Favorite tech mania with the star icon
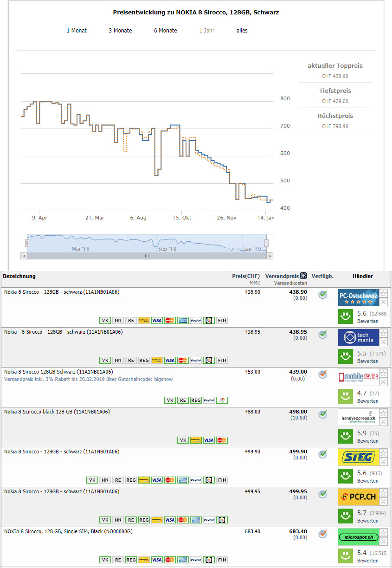Image resolution: width=392 pixels, height=568 pixels. (384, 333)
